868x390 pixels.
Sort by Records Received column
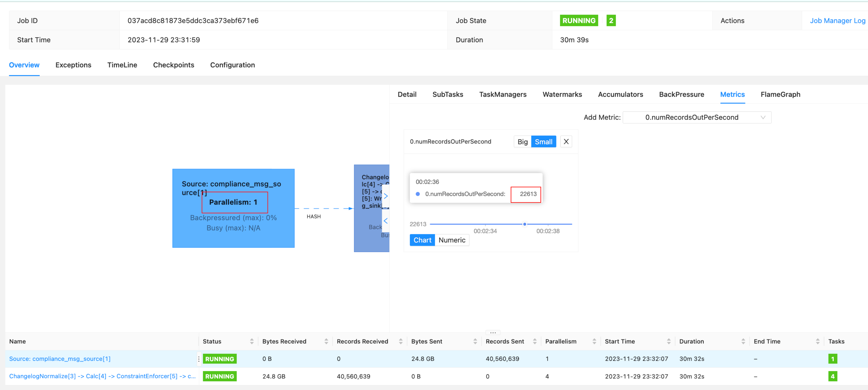point(400,341)
